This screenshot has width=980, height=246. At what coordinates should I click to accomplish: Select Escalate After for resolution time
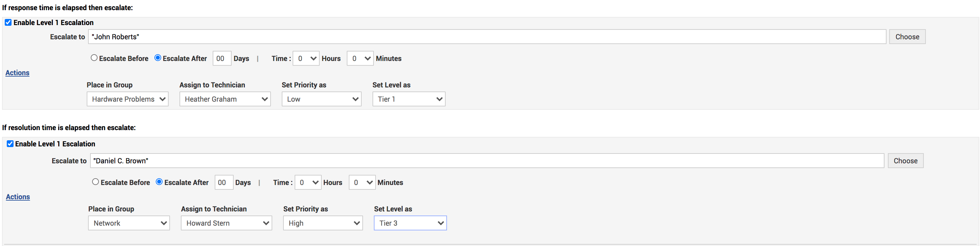[159, 182]
